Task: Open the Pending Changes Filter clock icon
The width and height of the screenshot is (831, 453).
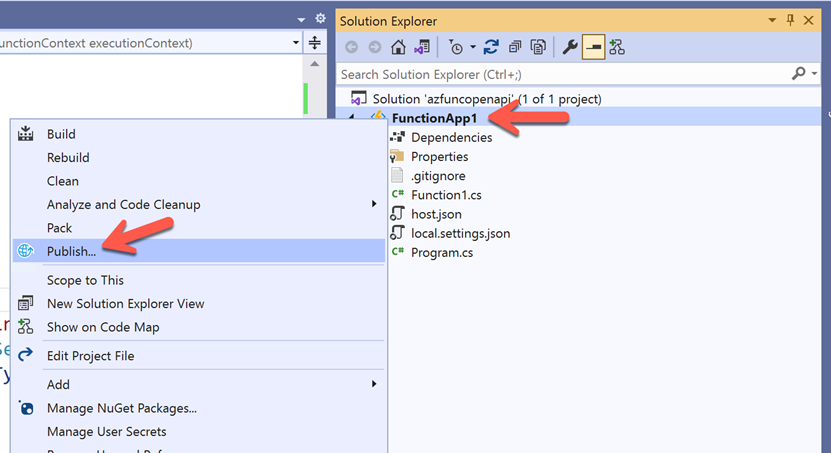Action: [455, 47]
